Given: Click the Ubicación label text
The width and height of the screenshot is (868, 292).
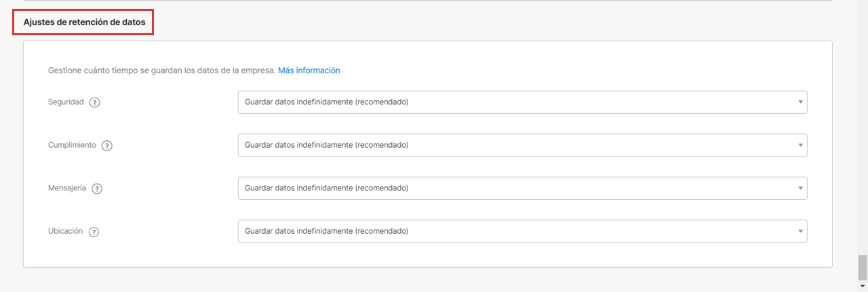Looking at the screenshot, I should [66, 231].
